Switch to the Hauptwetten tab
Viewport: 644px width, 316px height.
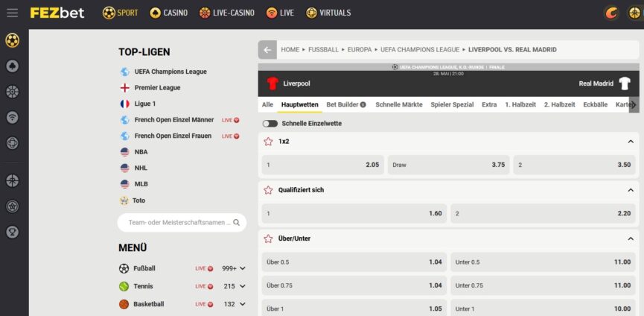(300, 105)
